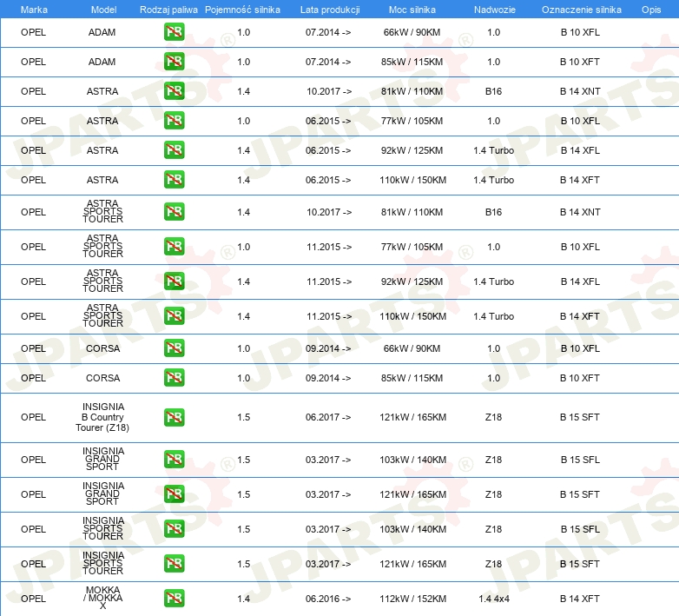Click B 14 XNT engine code in ASTRA row
The height and width of the screenshot is (616, 679).
580,91
